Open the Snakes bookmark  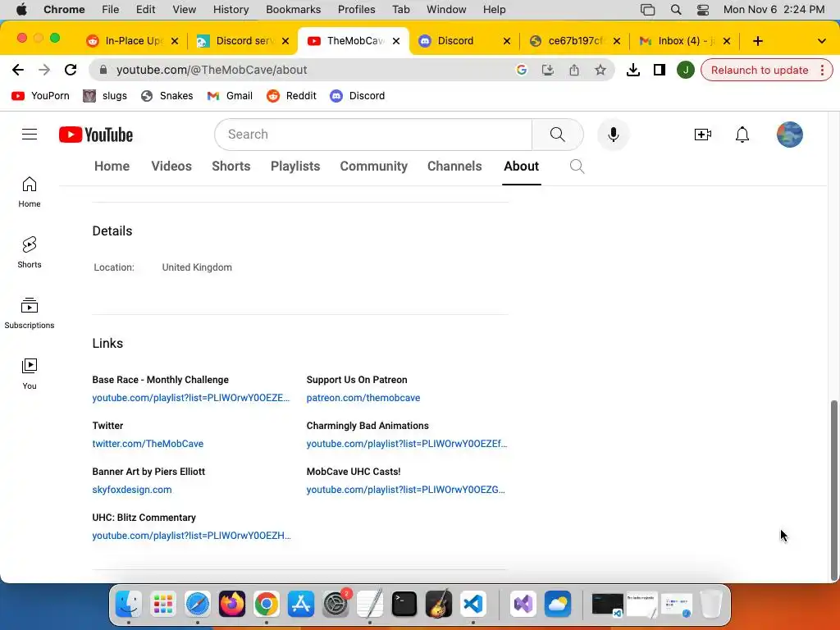[167, 96]
